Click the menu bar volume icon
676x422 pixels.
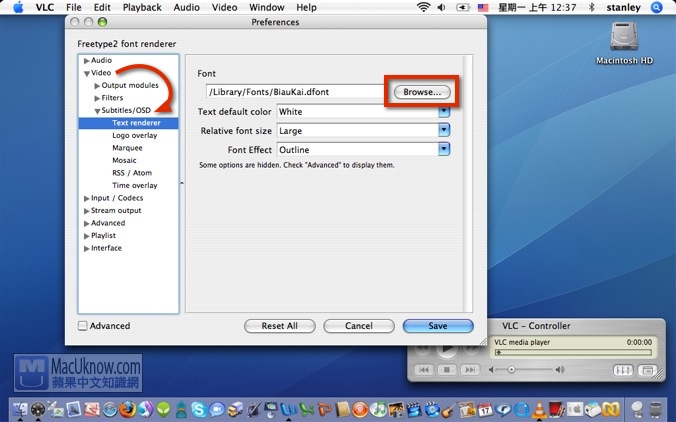[x=441, y=7]
